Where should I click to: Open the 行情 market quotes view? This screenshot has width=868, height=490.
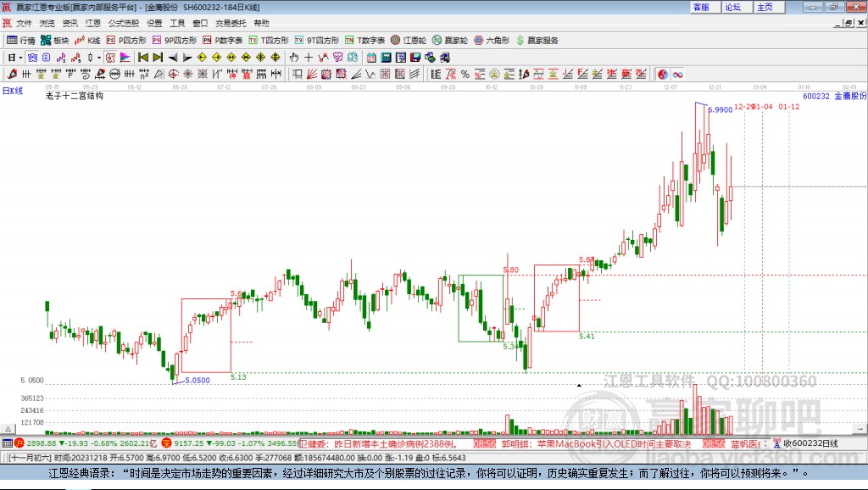point(21,41)
